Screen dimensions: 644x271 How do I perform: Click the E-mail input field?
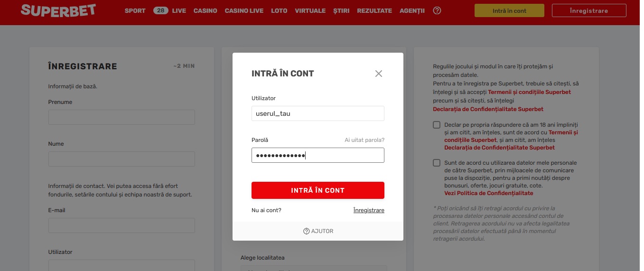coord(121,225)
